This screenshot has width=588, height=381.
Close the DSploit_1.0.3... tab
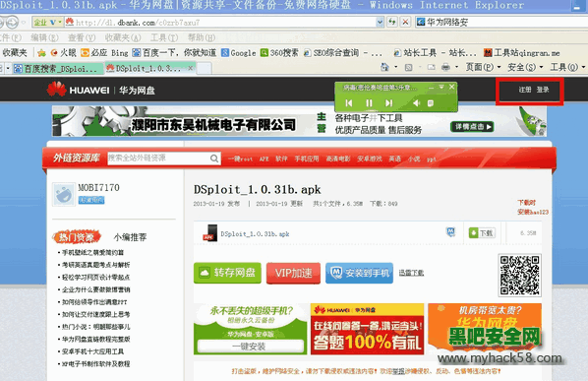point(191,68)
